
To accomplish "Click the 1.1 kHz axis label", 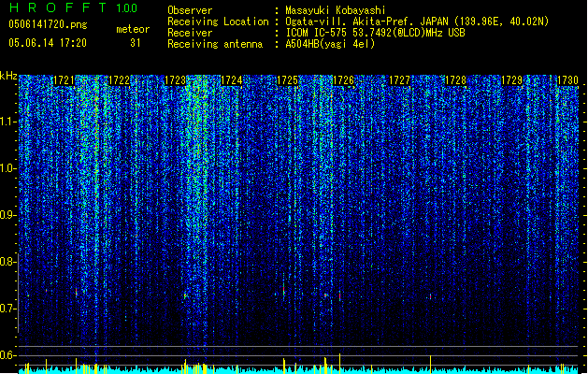I will click(8, 122).
